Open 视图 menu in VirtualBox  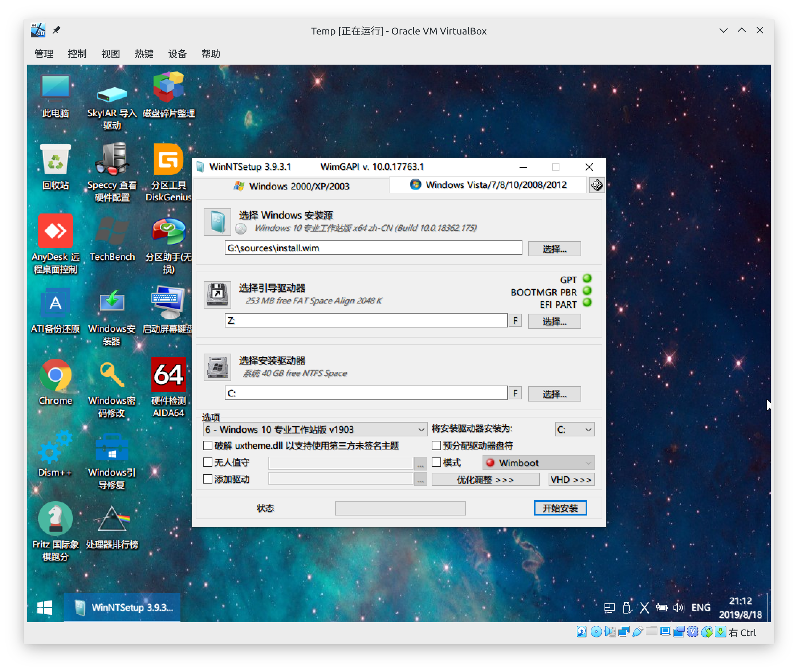[x=111, y=54]
